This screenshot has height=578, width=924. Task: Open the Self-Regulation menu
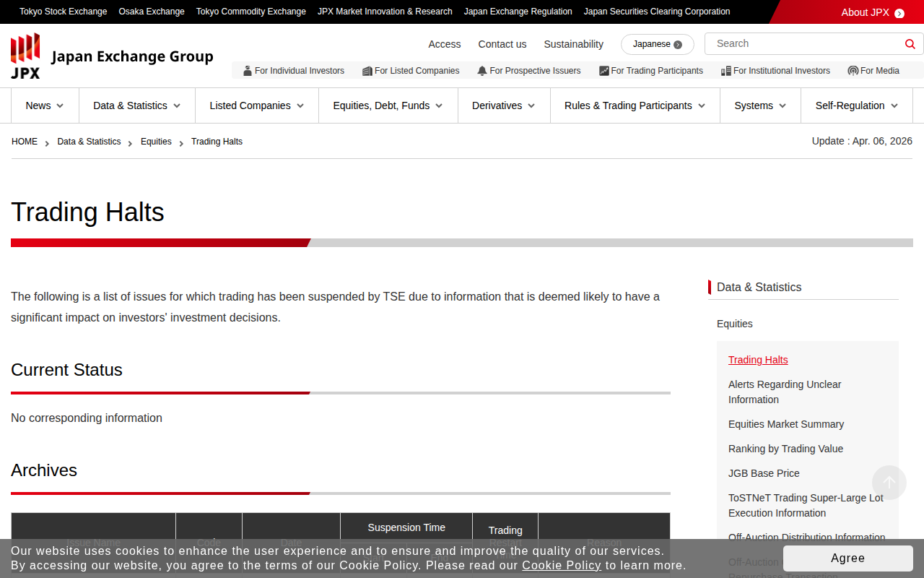857,105
